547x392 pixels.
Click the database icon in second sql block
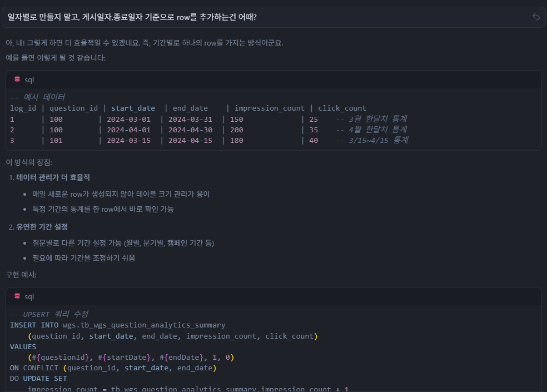pos(17,296)
